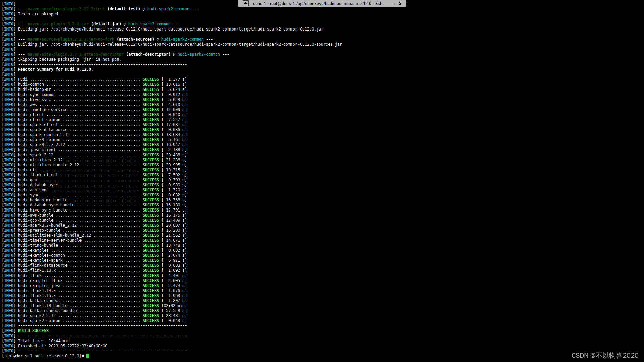644x362 pixels.
Task: Click the hudi-spark2-common-0.12.0.jar build path line
Action: click(171, 29)
